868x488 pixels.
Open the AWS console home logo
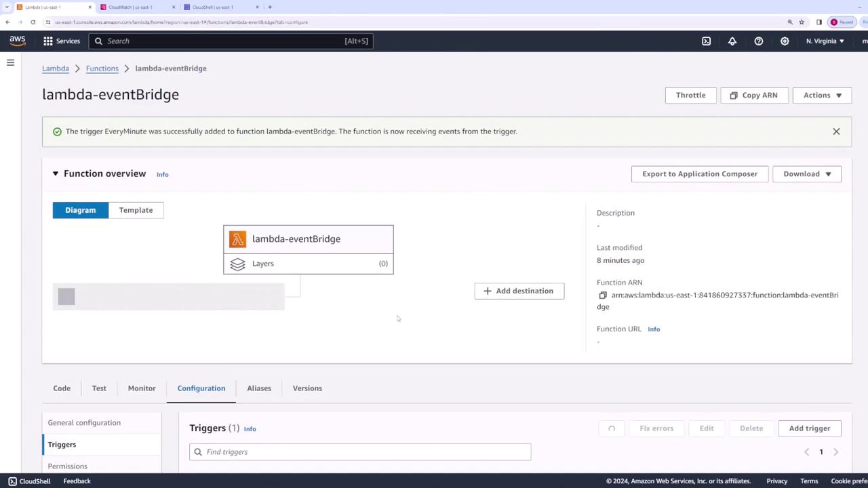[x=18, y=41]
